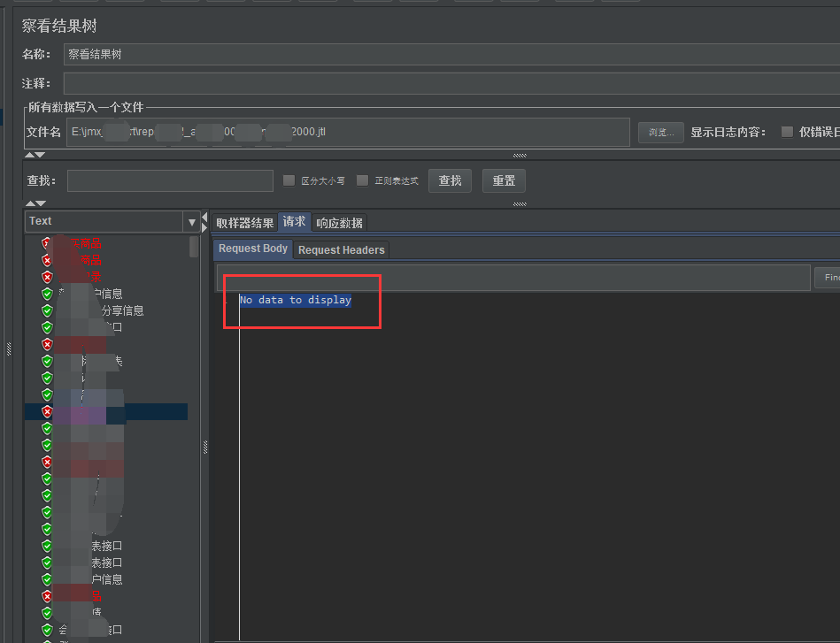Open the Request Headers tab
The height and width of the screenshot is (643, 840).
(341, 249)
